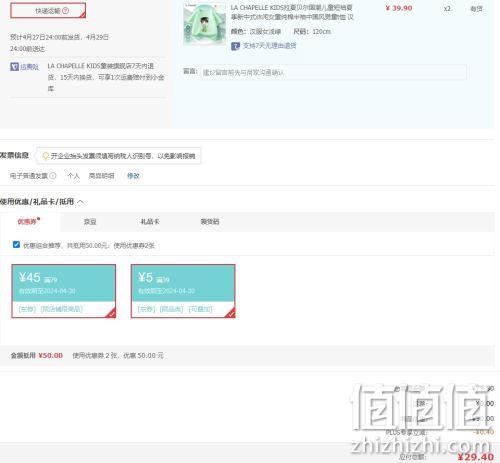This screenshot has height=463, width=500.
Task: Click the help icon beside 快递运输
Action: pos(66,11)
